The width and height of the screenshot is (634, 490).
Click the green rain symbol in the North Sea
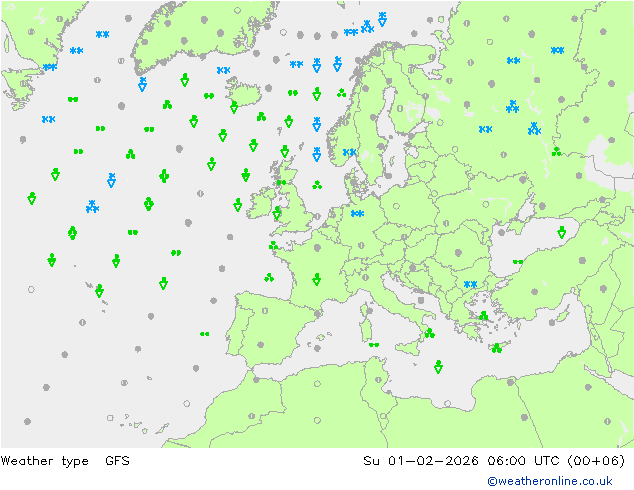click(317, 185)
